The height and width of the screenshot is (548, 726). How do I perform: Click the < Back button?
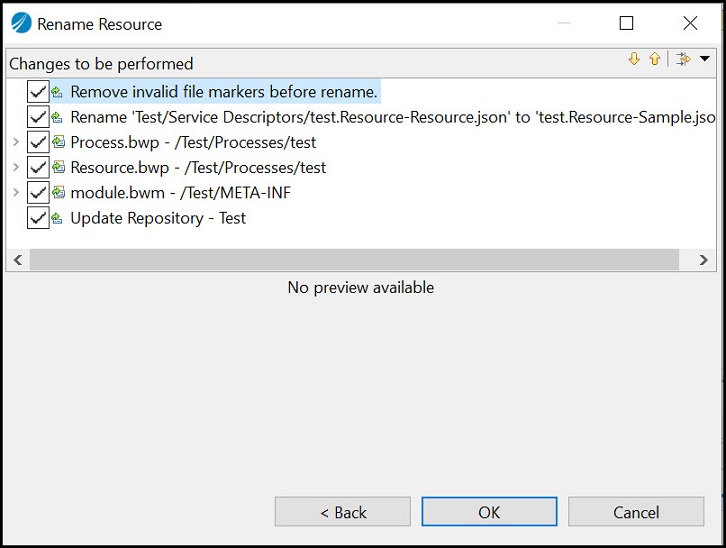(x=343, y=512)
